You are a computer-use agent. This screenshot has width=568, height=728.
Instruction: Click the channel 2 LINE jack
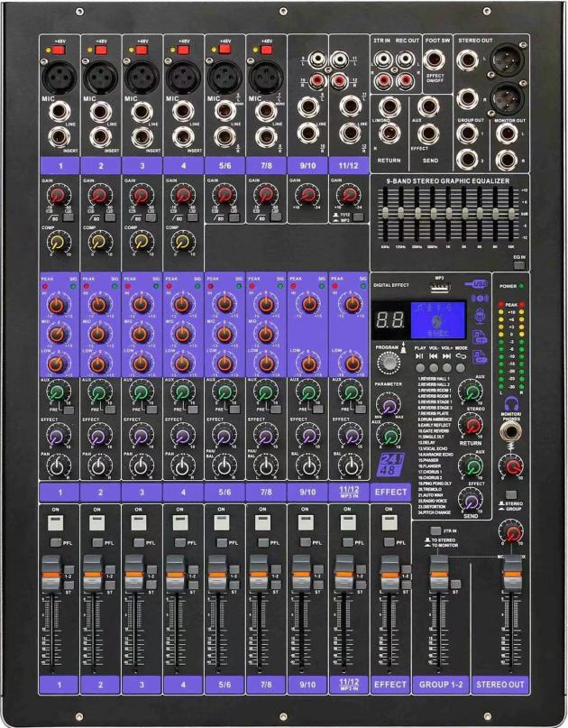(x=101, y=113)
